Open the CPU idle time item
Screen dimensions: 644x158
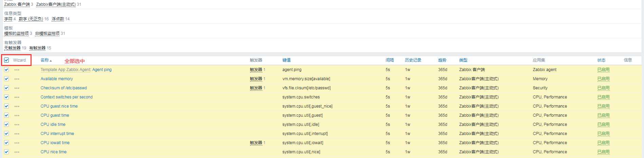53,125
